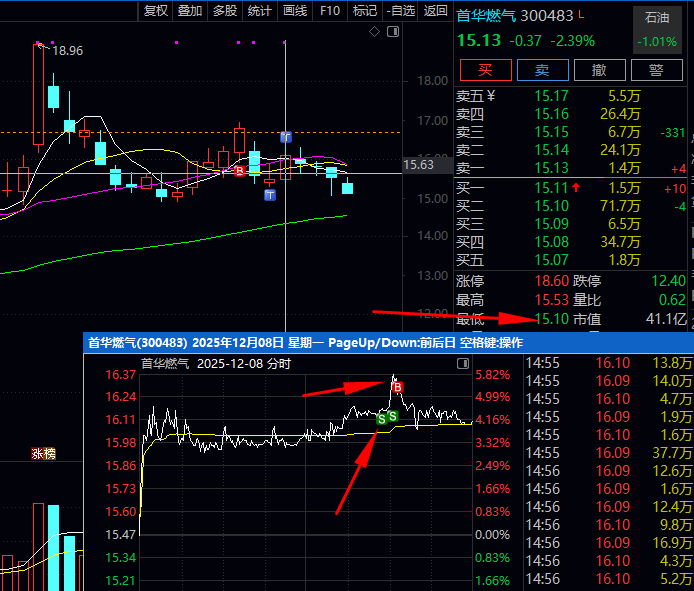Select 卖五 price 15.17
Screen dimensions: 694x591
pyautogui.click(x=551, y=96)
